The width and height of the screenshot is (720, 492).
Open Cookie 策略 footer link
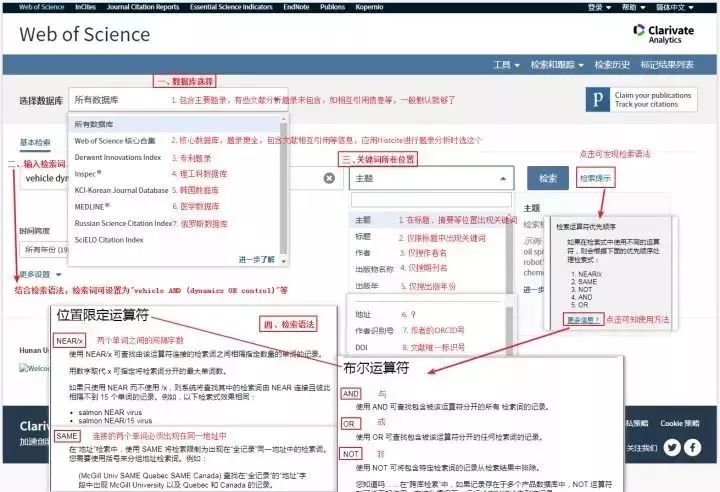coord(680,423)
